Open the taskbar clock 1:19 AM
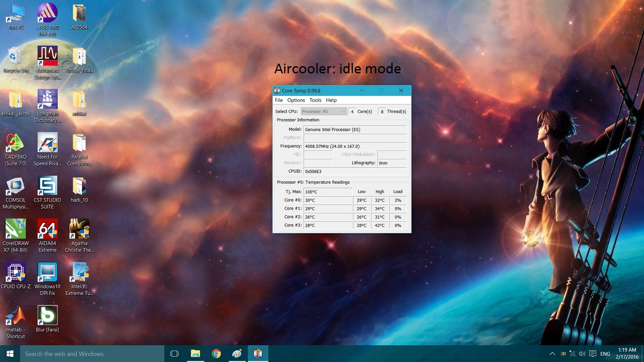644x362 pixels. point(627,353)
